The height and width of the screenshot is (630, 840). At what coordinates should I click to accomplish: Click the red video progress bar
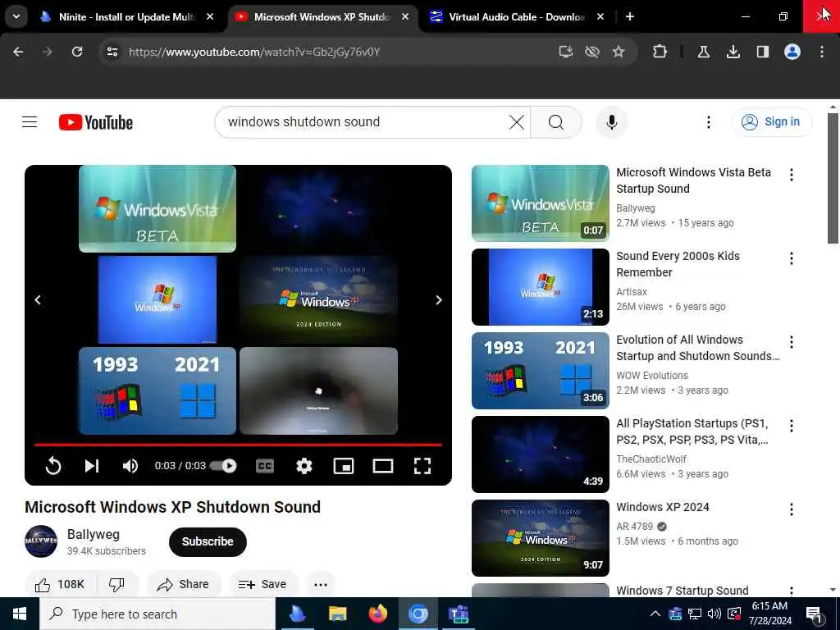click(238, 444)
